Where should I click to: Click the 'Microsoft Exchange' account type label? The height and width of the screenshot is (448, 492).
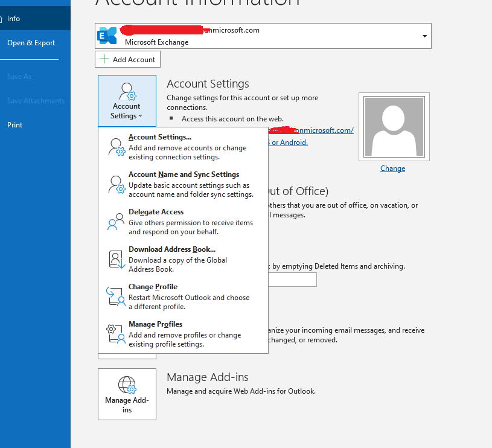pyautogui.click(x=156, y=42)
